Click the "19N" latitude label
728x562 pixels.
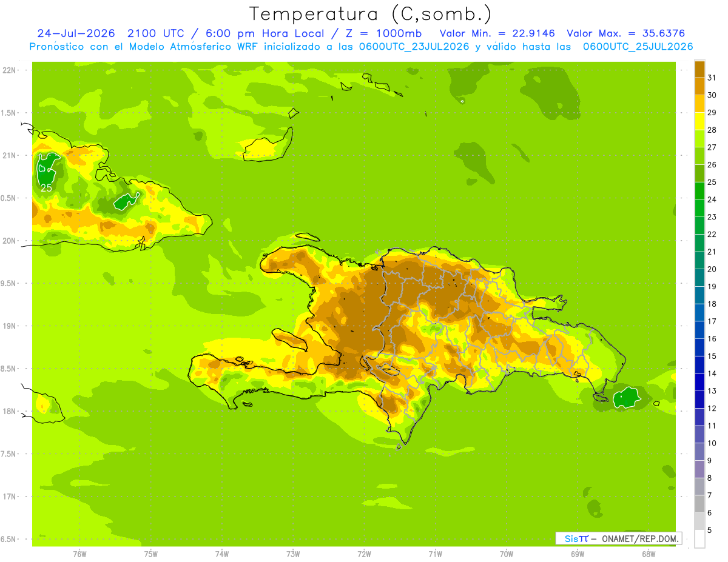click(10, 326)
